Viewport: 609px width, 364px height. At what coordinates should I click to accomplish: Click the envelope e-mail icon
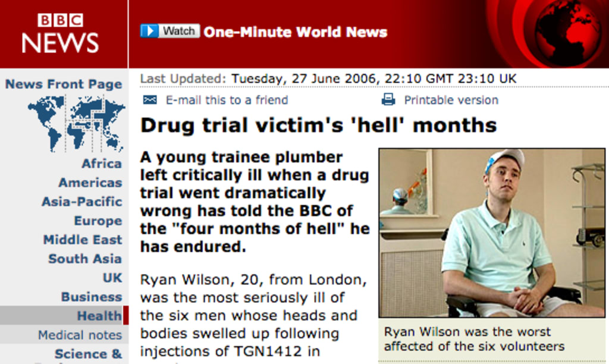pyautogui.click(x=150, y=100)
